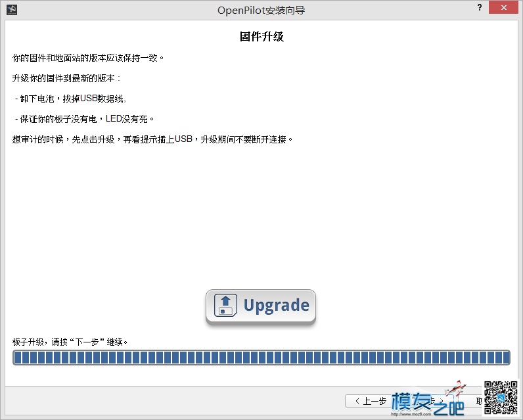Click the firmware upgrade progress bar
This screenshot has width=523, height=420.
pyautogui.click(x=261, y=358)
